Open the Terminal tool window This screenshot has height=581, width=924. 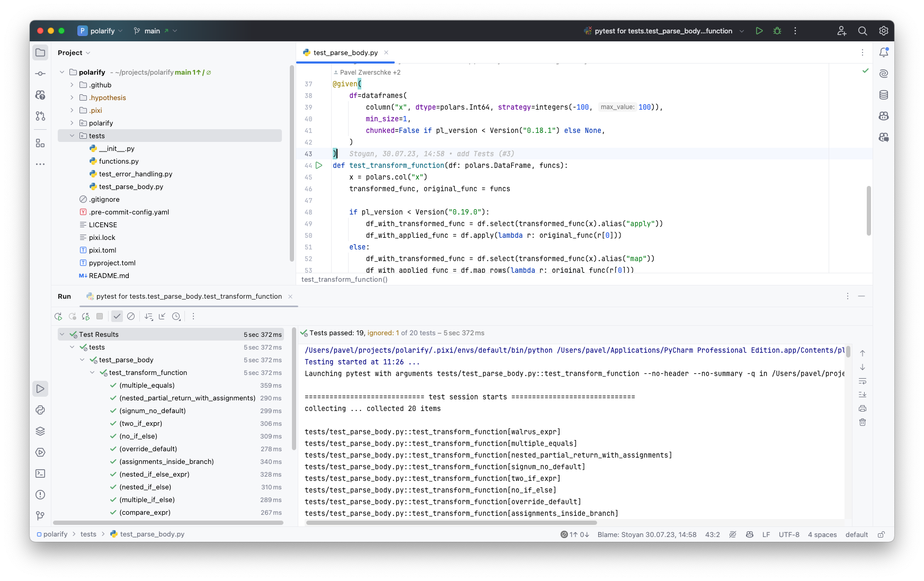coord(40,473)
